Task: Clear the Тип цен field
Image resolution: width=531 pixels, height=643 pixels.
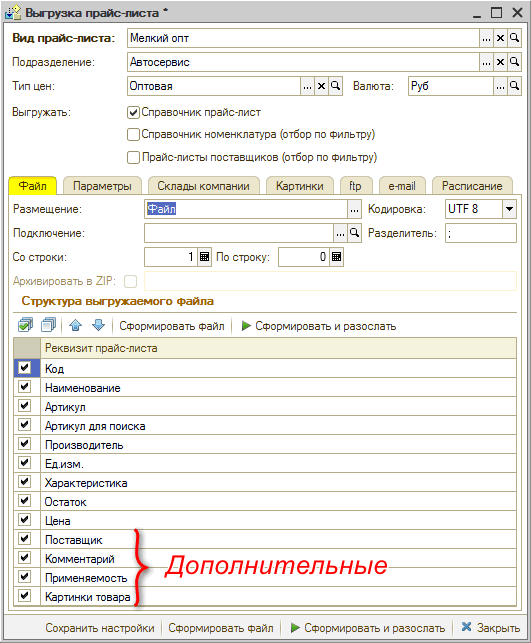Action: [321, 86]
